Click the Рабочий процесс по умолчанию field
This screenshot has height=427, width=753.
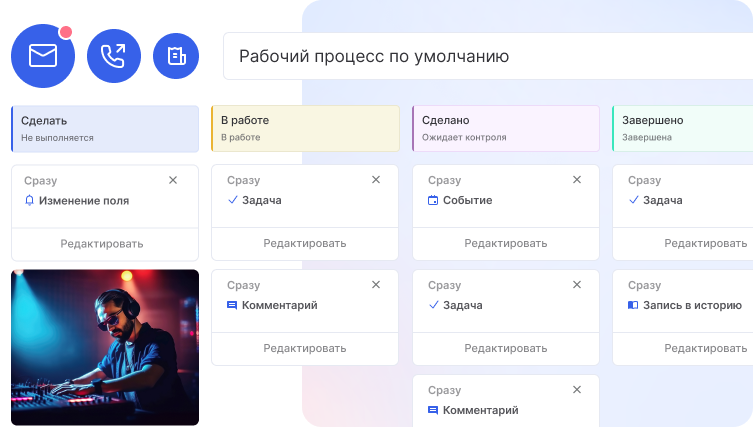[x=487, y=56]
